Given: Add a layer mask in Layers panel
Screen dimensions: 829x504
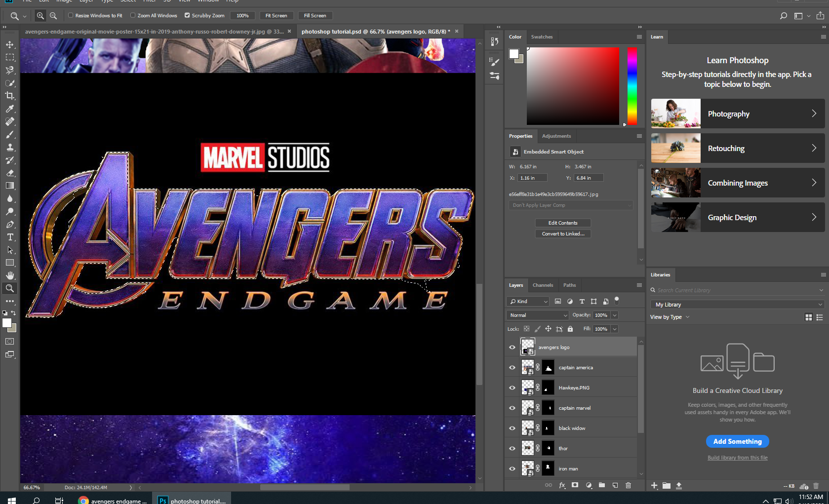Looking at the screenshot, I should [575, 485].
